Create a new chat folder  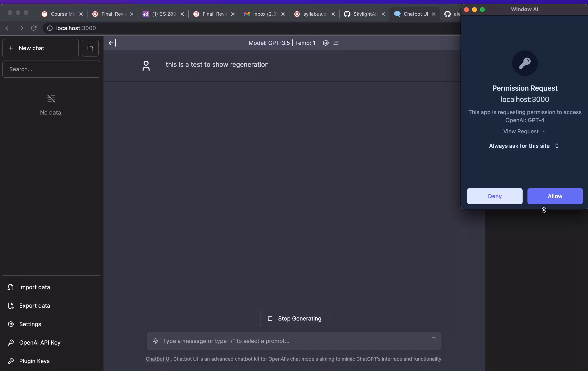coord(90,48)
